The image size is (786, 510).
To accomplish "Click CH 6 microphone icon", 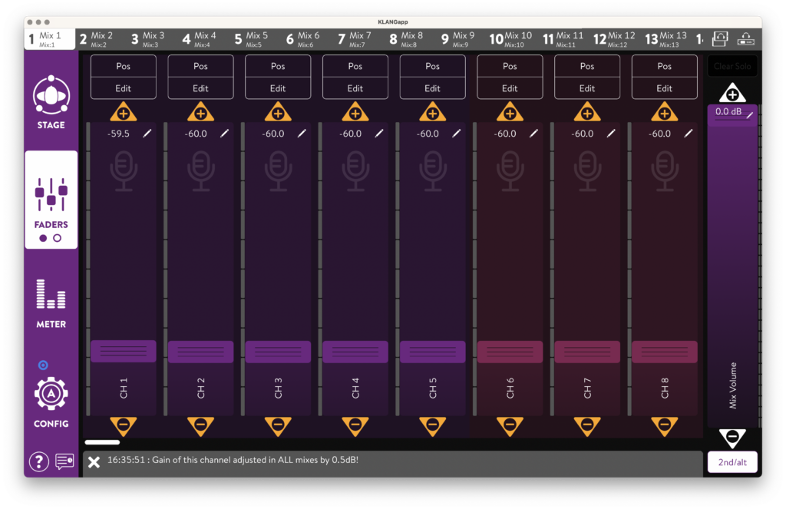I will click(510, 172).
